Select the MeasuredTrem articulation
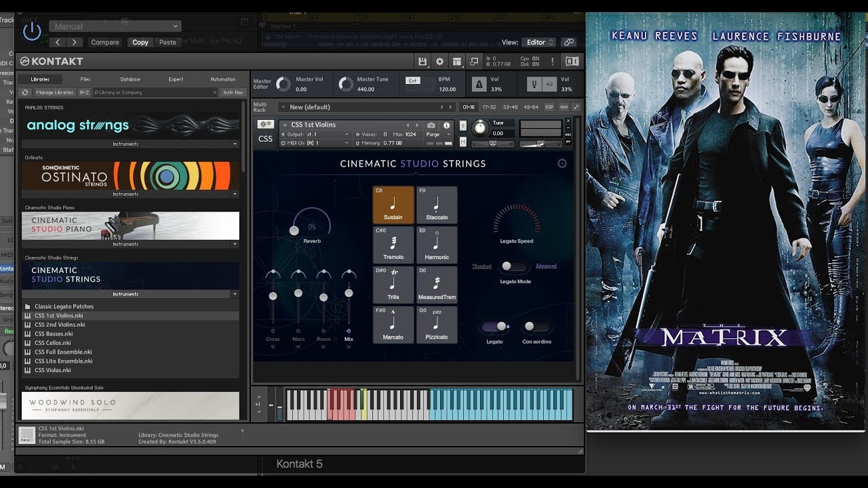This screenshot has width=868, height=488. coord(437,285)
